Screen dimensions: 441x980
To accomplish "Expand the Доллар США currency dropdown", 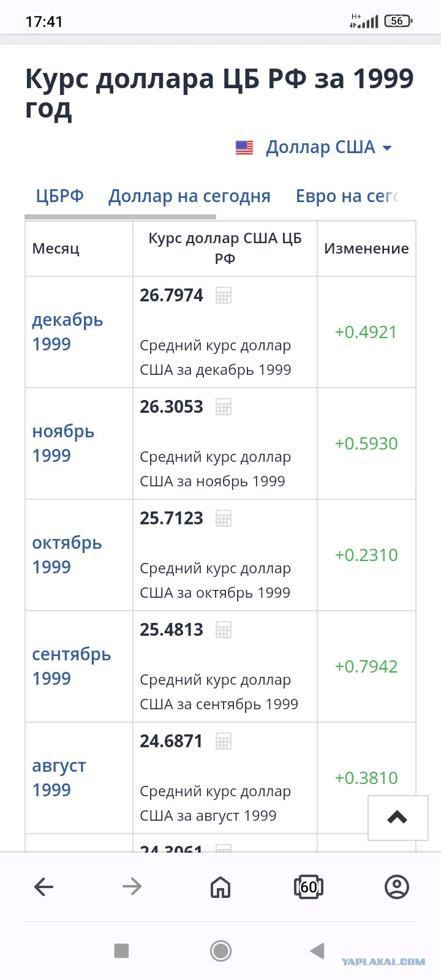I will coord(329,147).
